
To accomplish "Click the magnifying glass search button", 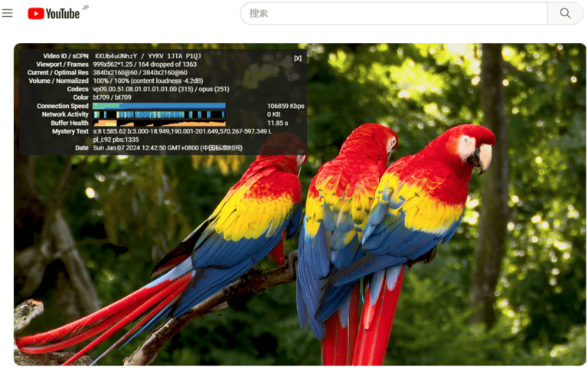I will pyautogui.click(x=565, y=13).
